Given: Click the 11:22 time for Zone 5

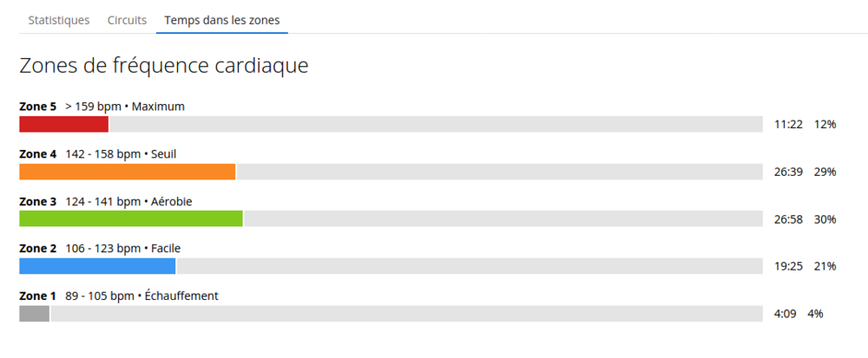Looking at the screenshot, I should pos(788,125).
